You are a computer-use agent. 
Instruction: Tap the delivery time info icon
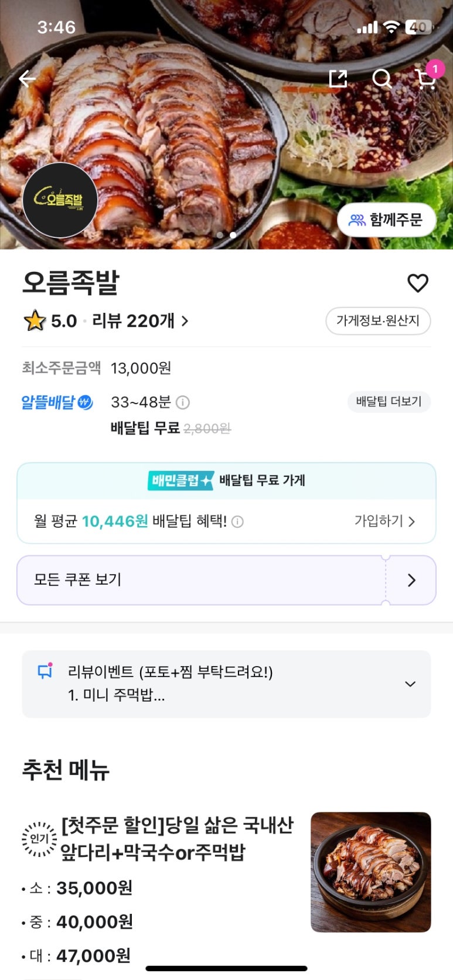pos(183,402)
